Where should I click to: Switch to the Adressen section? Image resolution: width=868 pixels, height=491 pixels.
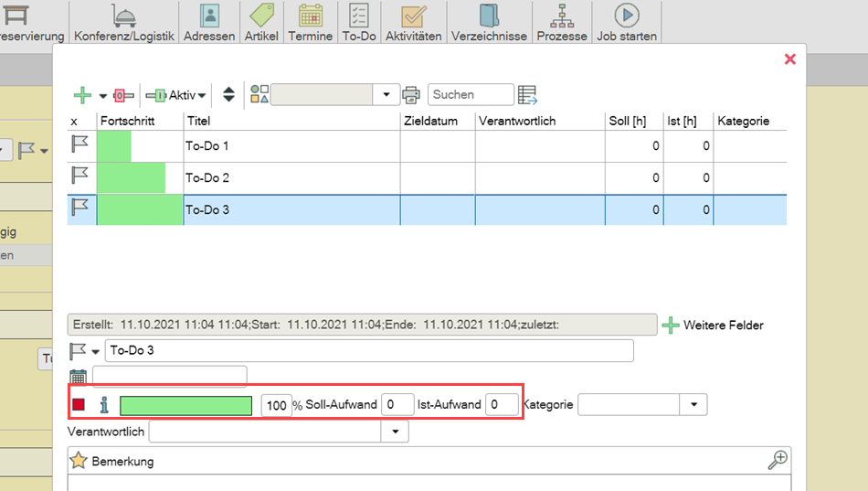[x=209, y=23]
